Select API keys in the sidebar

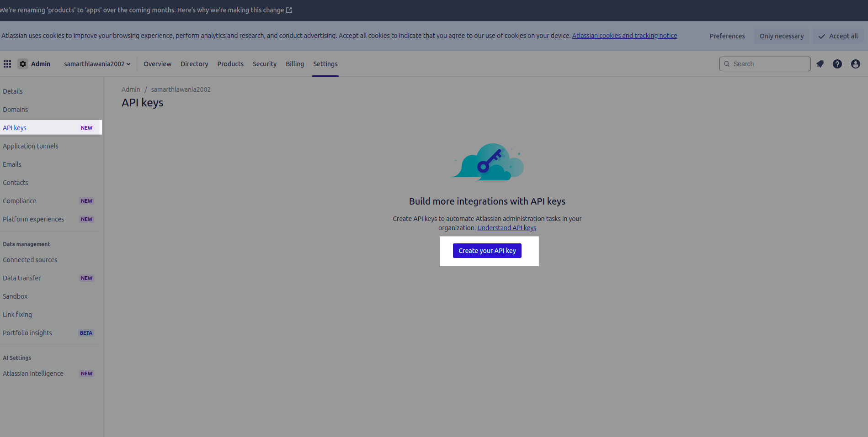point(50,128)
